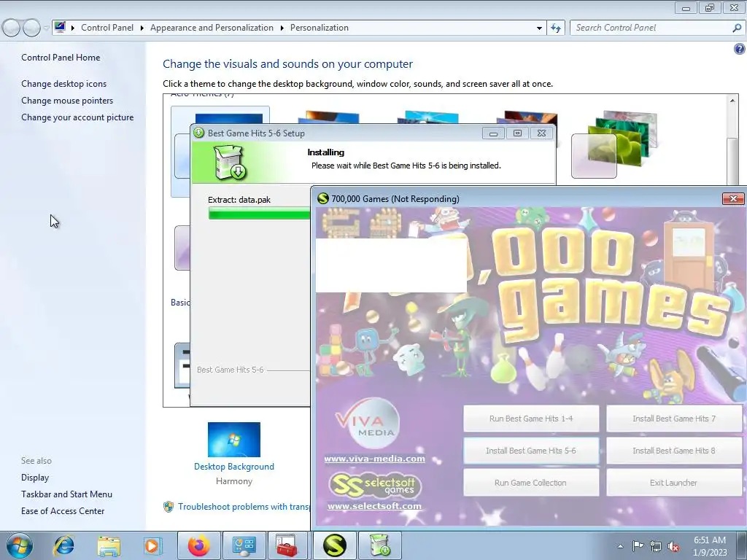Open the recent pages dropdown beside the nav arrows
Screen dimensions: 747x560
46,28
